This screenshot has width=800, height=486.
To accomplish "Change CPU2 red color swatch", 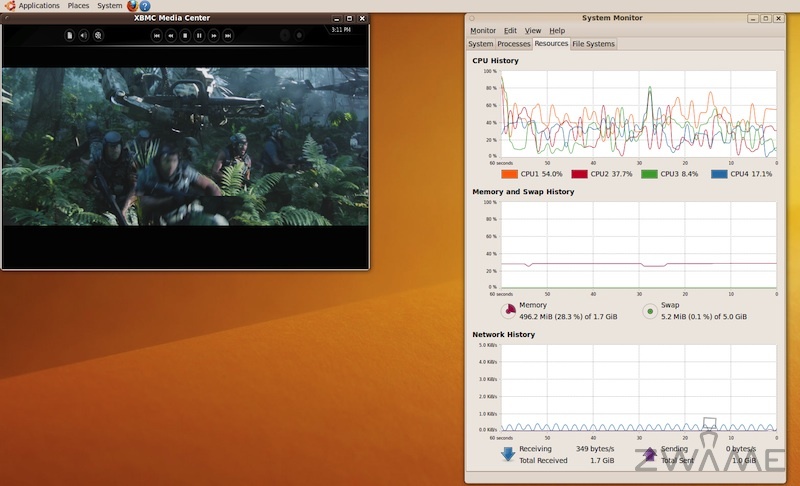I will click(x=580, y=174).
